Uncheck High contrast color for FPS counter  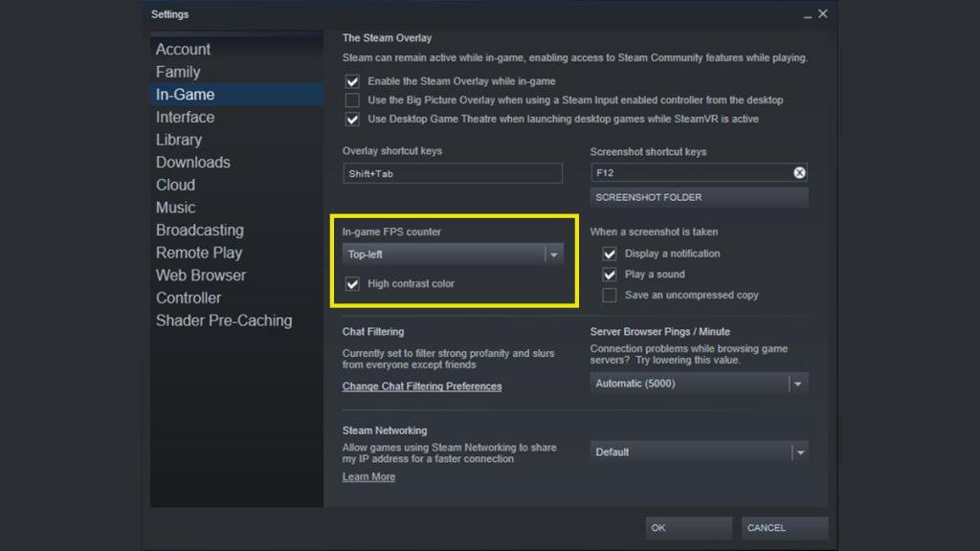tap(352, 283)
